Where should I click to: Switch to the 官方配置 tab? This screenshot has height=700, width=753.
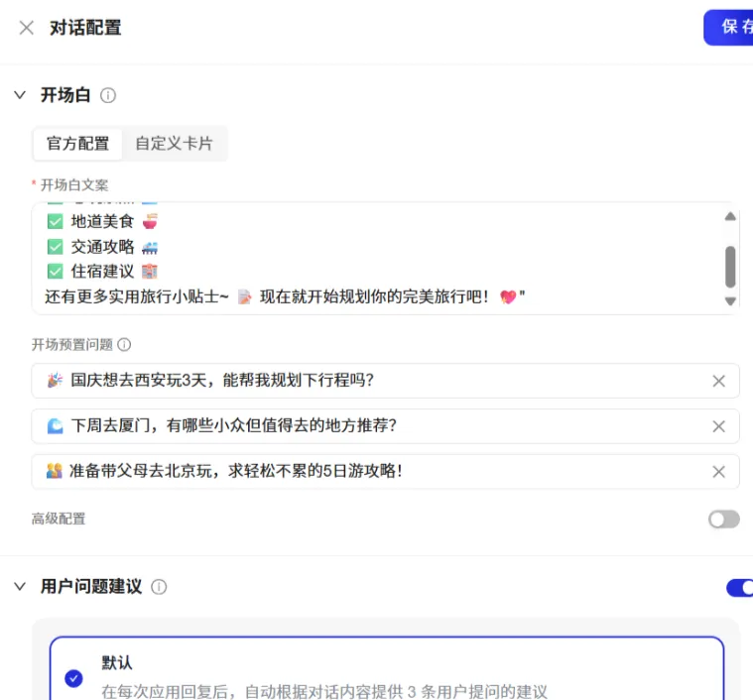point(77,144)
